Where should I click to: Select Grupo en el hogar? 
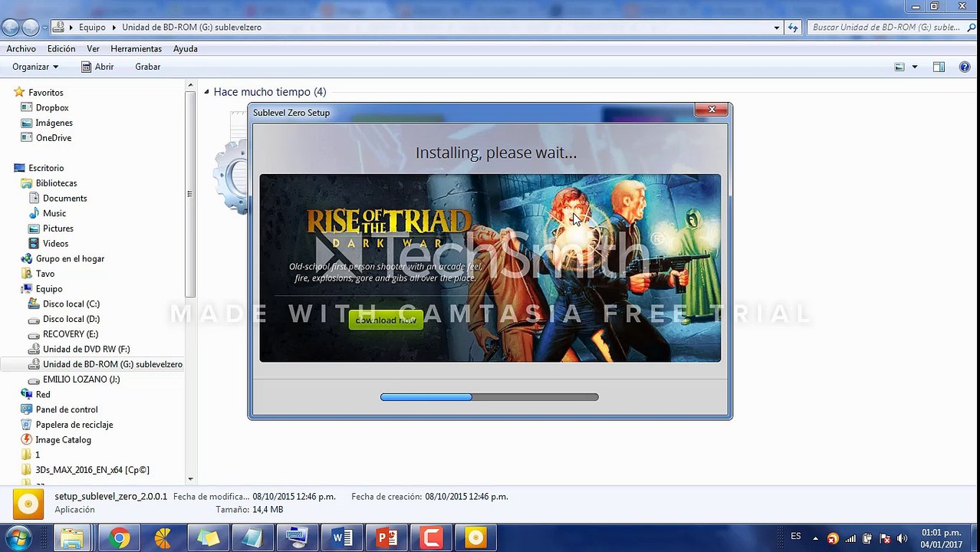tap(70, 258)
